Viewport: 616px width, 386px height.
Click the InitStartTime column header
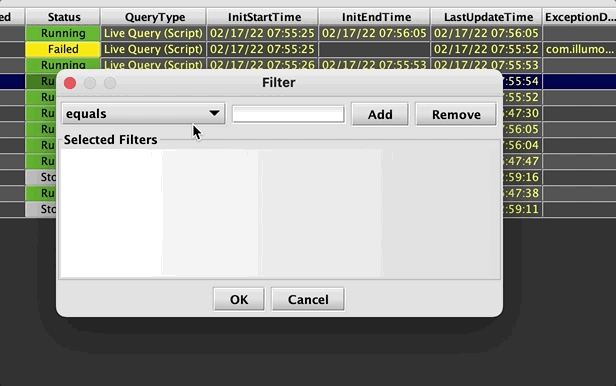pyautogui.click(x=262, y=17)
